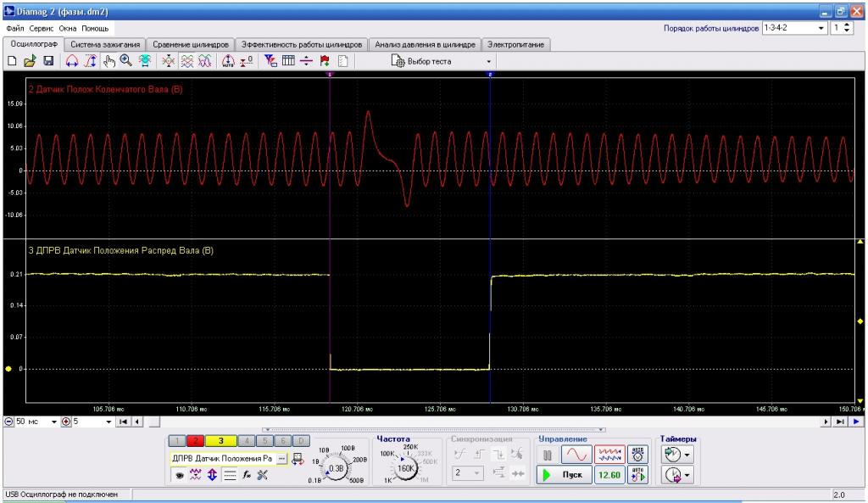Image resolution: width=868 pixels, height=503 pixels.
Task: Click the pause button in Управление
Action: pos(548,455)
